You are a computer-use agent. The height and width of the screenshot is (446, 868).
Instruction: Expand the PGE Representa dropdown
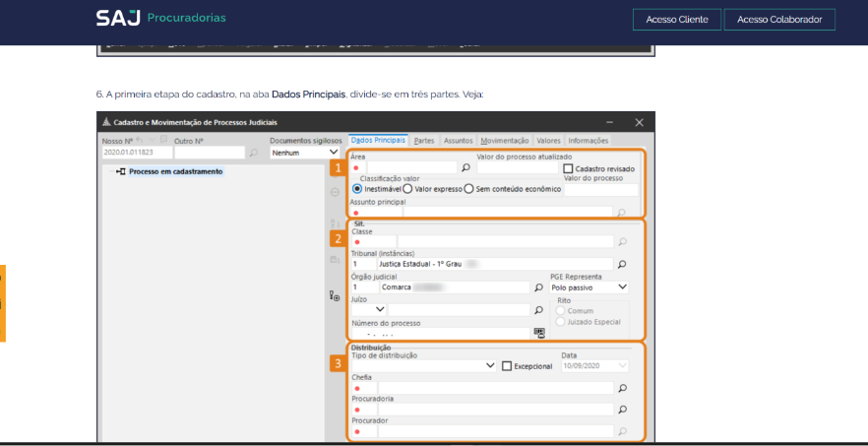coord(621,287)
